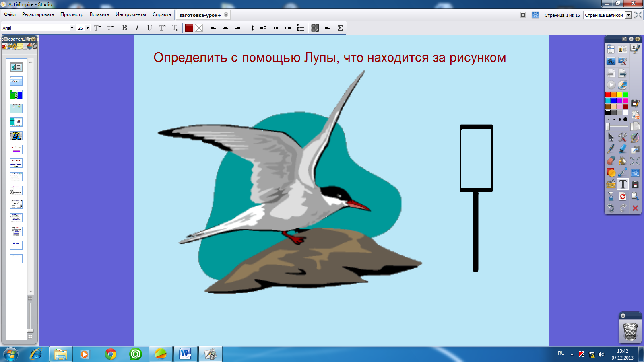
Task: Open Google Chrome from taskbar
Action: pos(111,354)
